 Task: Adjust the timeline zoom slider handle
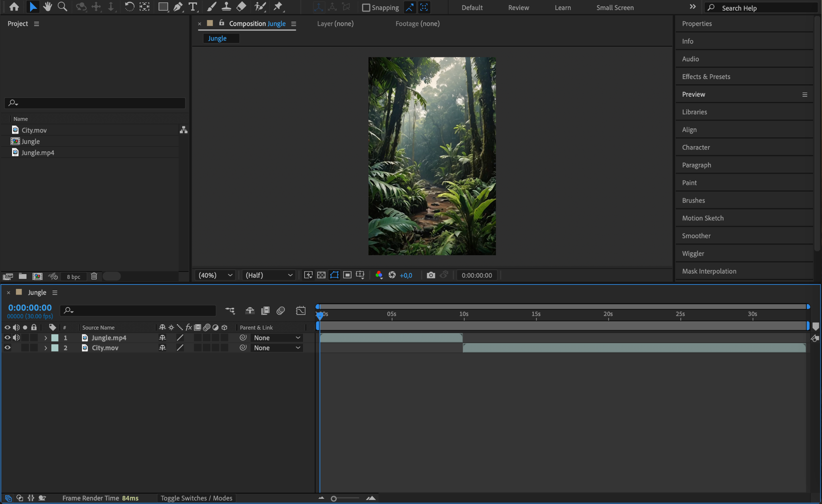point(334,498)
